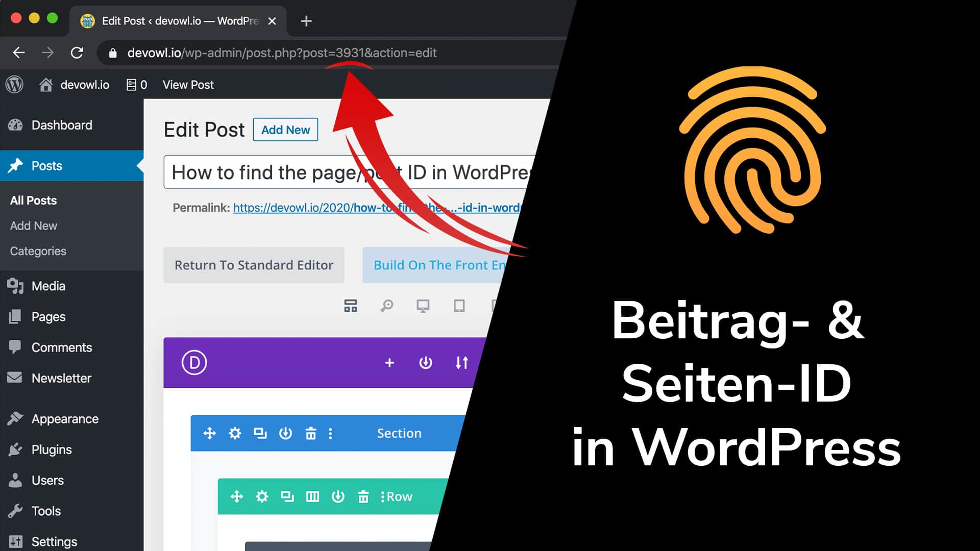Screen dimensions: 980x551
Task: Click the mobile preview icon
Action: point(495,306)
